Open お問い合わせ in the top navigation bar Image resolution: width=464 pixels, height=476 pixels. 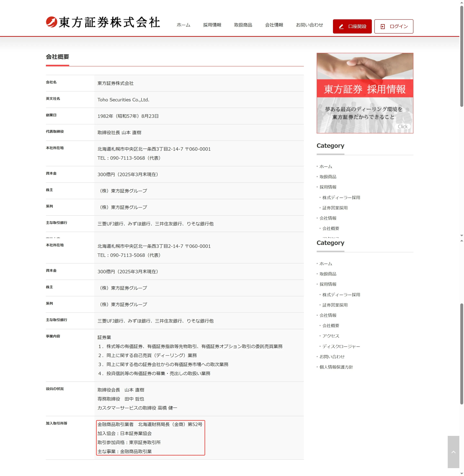(309, 25)
